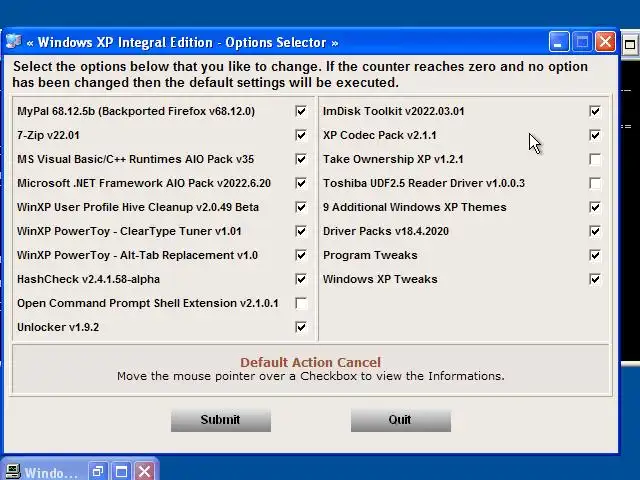This screenshot has width=640, height=480.
Task: Submit the selected options
Action: (x=221, y=420)
